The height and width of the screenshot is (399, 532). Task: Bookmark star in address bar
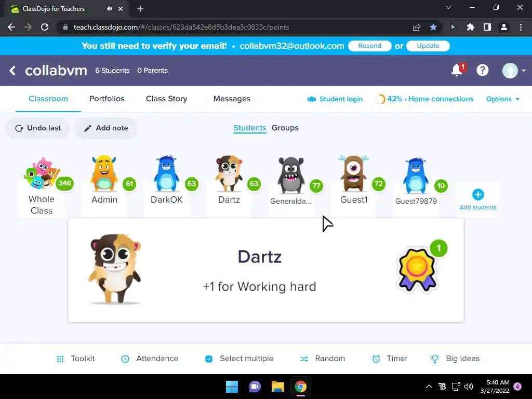(x=433, y=27)
